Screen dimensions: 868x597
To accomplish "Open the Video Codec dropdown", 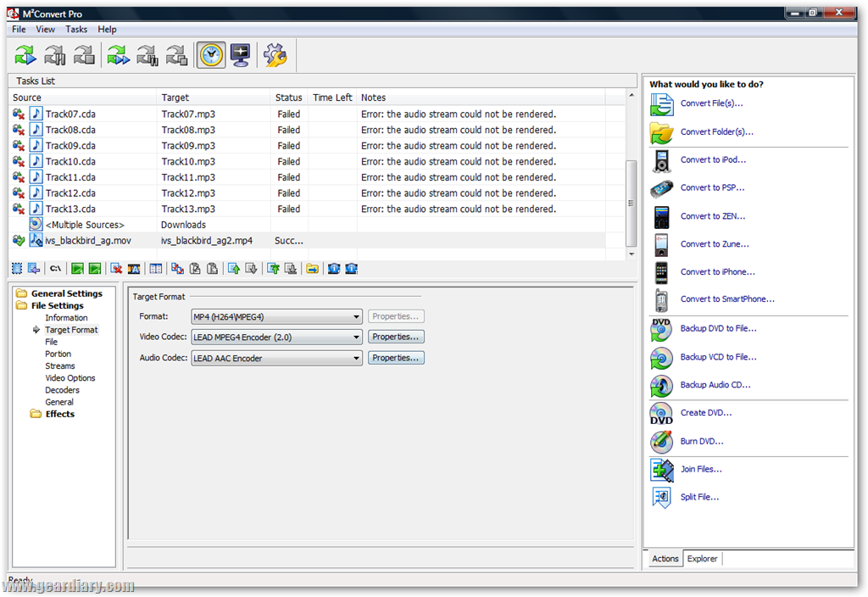I will pyautogui.click(x=277, y=338).
